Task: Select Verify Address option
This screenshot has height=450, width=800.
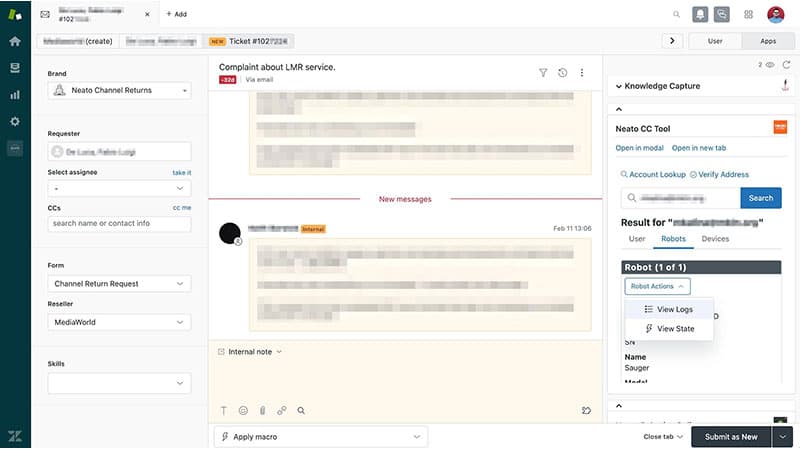Action: [719, 174]
